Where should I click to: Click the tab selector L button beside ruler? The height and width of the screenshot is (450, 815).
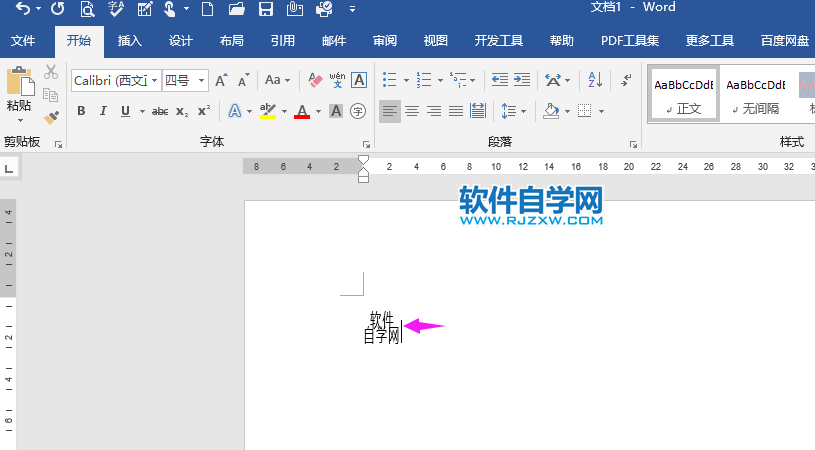click(x=9, y=169)
